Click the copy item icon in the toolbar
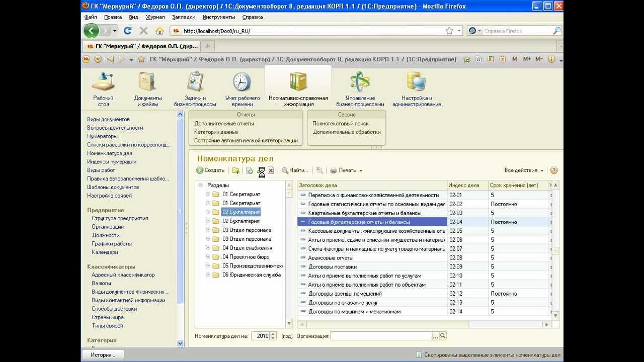Image resolution: width=644 pixels, height=362 pixels. coord(249,170)
